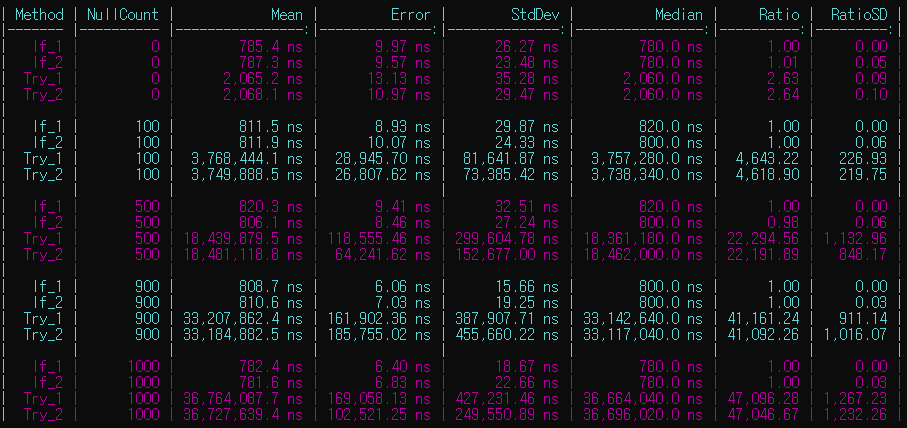Click the StdDev value 299,604.78 ns
The height and width of the screenshot is (428, 907).
coord(508,238)
